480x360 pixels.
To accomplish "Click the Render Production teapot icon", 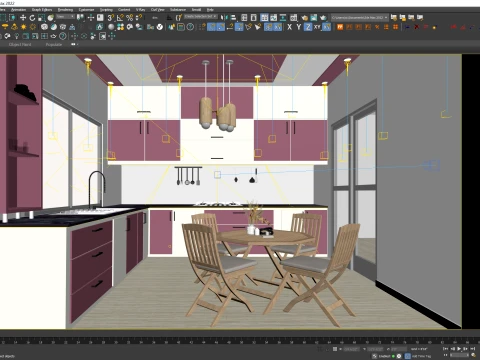I will coord(323,17).
